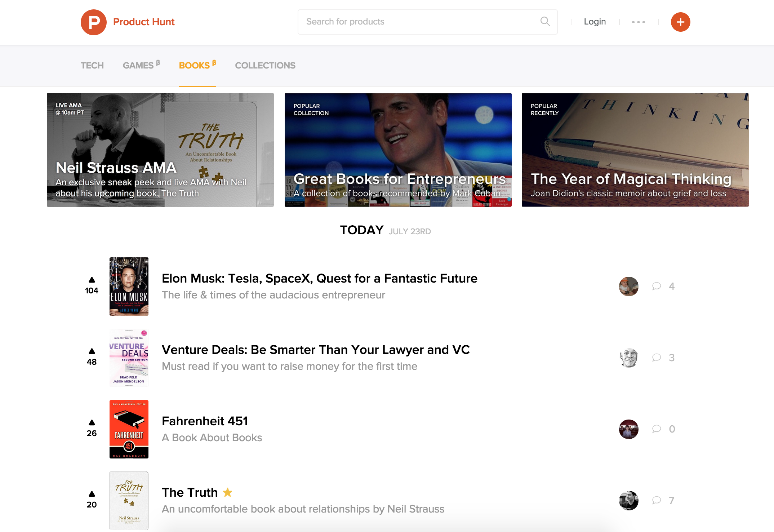The width and height of the screenshot is (774, 532).
Task: Click the search magnifier icon
Action: (545, 22)
